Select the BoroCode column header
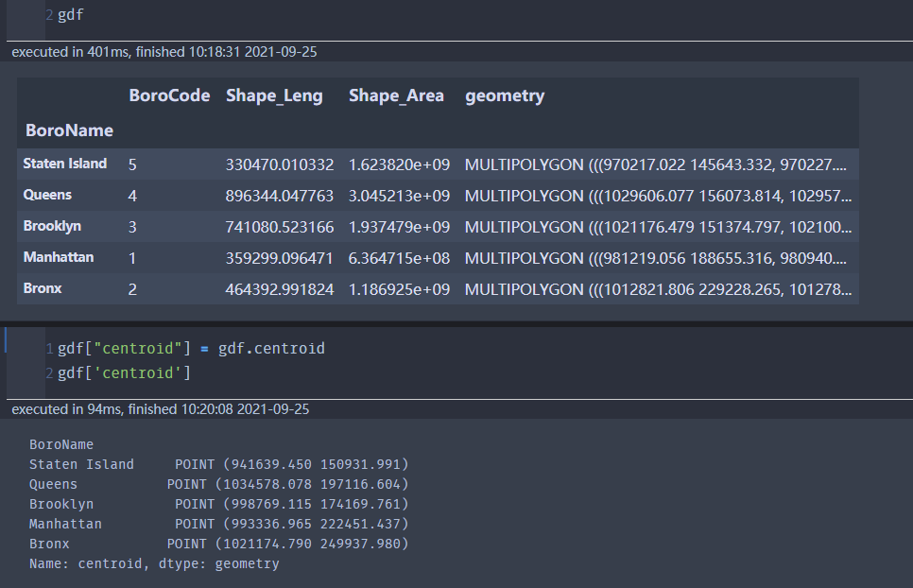 click(169, 95)
